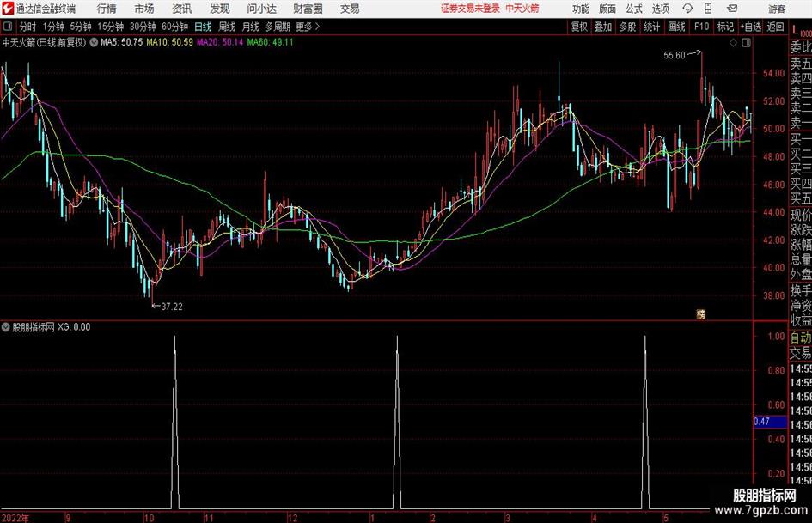Select the 30分钟 period tab
Viewport: 812px width, 523px height.
(x=143, y=27)
